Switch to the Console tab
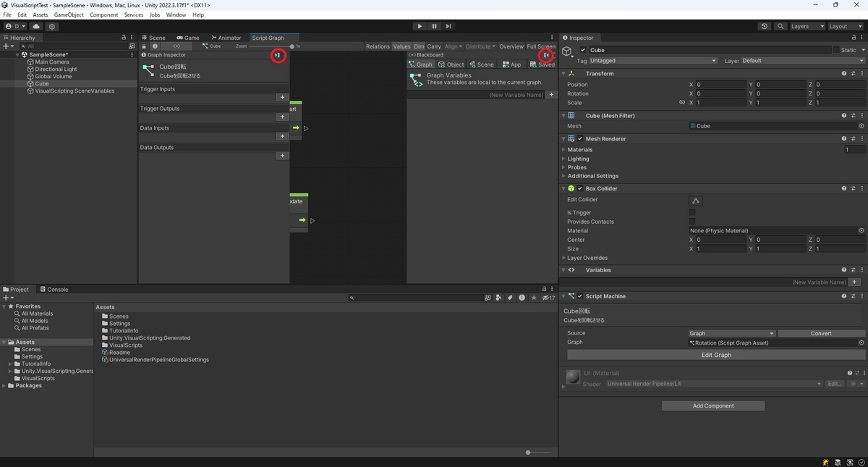This screenshot has width=868, height=467. pos(54,289)
